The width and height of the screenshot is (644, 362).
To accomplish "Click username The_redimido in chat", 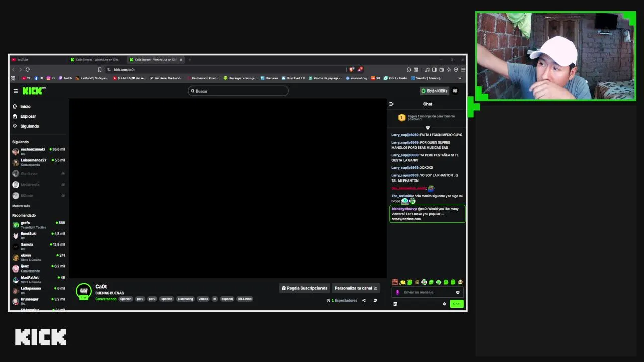I will (x=402, y=196).
